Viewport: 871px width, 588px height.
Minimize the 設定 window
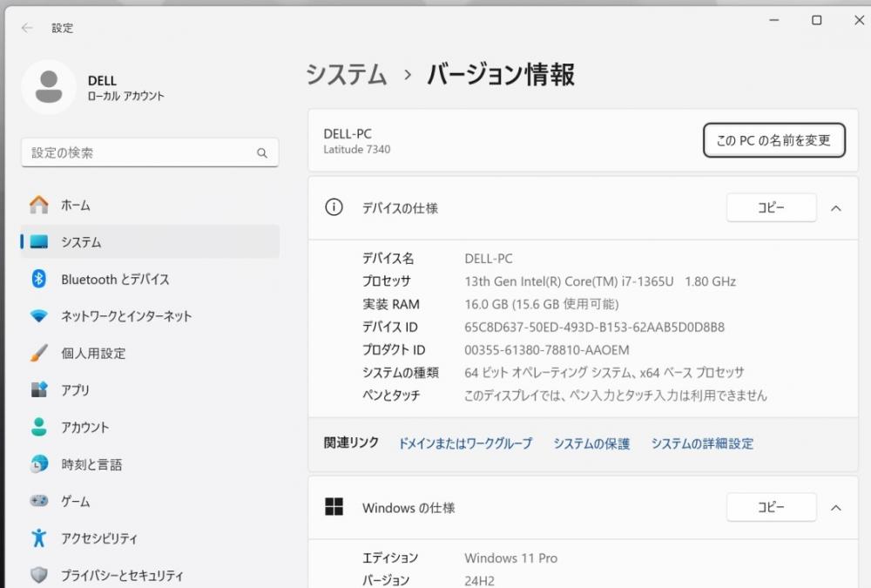tap(773, 20)
